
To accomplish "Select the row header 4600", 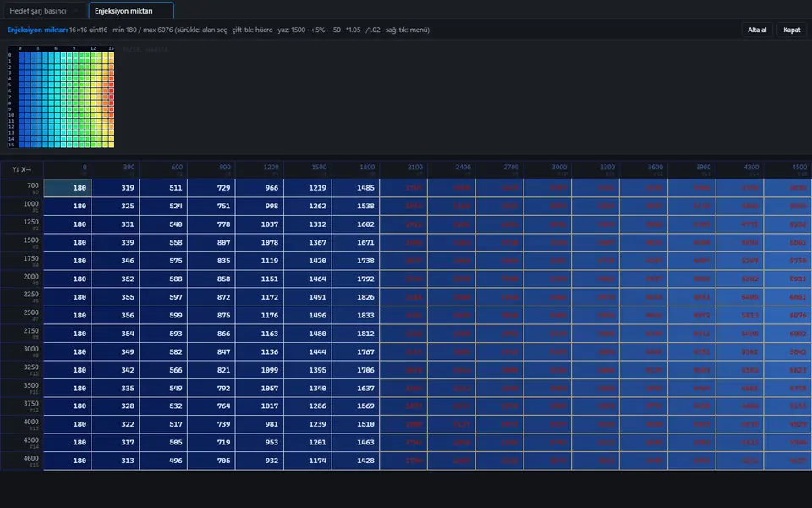I will [x=22, y=461].
